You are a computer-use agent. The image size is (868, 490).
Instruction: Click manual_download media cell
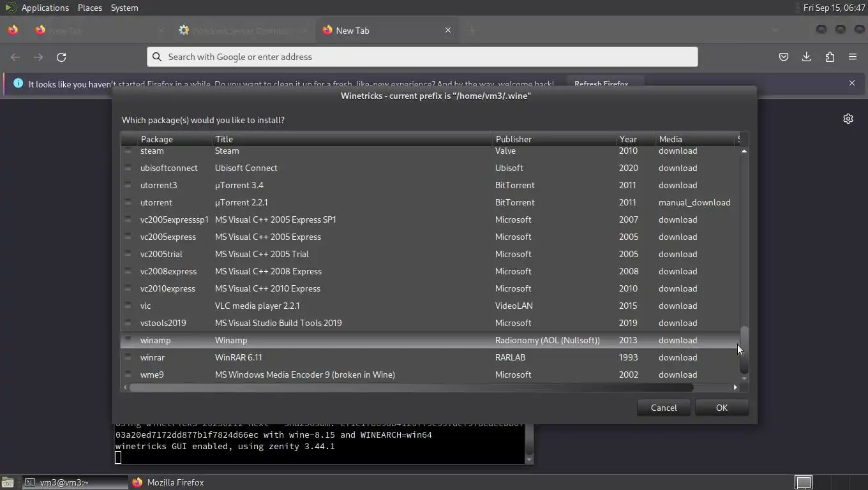pos(694,202)
